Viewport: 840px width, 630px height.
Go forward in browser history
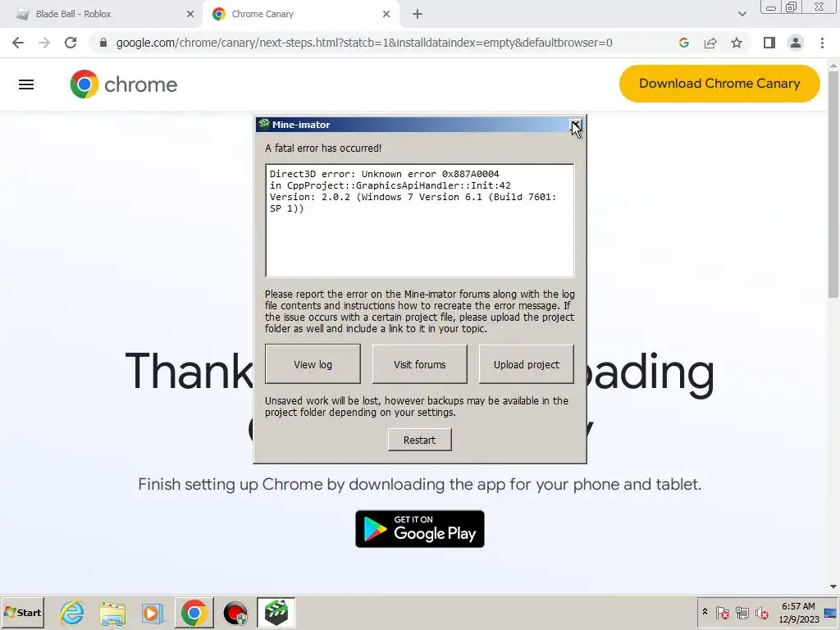pos(44,43)
